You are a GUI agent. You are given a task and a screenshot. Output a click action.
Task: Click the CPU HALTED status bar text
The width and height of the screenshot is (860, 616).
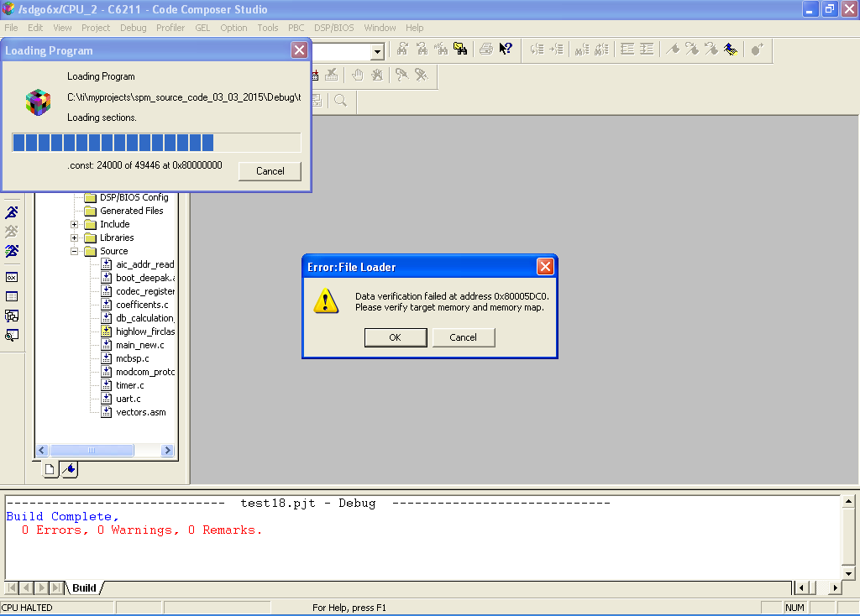click(27, 608)
